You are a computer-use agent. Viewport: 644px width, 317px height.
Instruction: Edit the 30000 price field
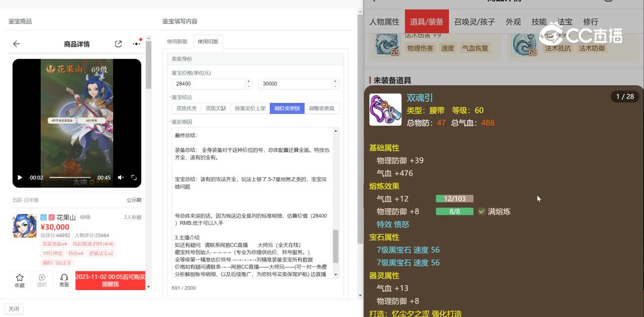coord(294,84)
